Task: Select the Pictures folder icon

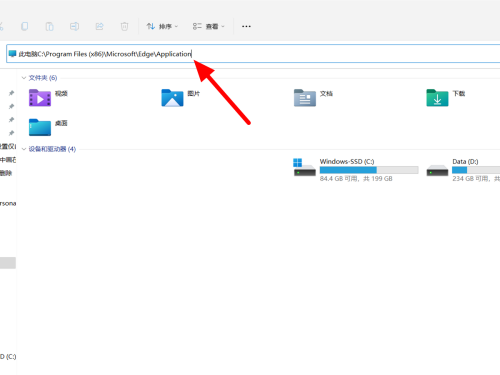Action: click(x=172, y=98)
